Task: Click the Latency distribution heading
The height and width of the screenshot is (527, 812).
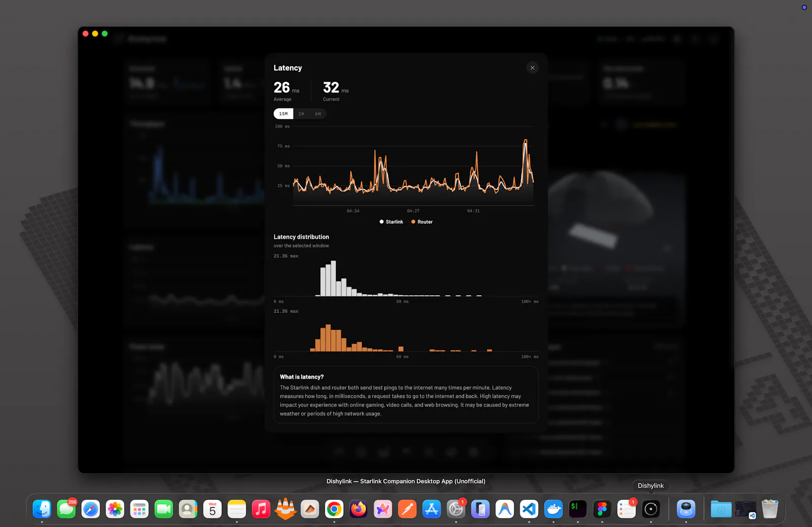Action: pos(301,237)
